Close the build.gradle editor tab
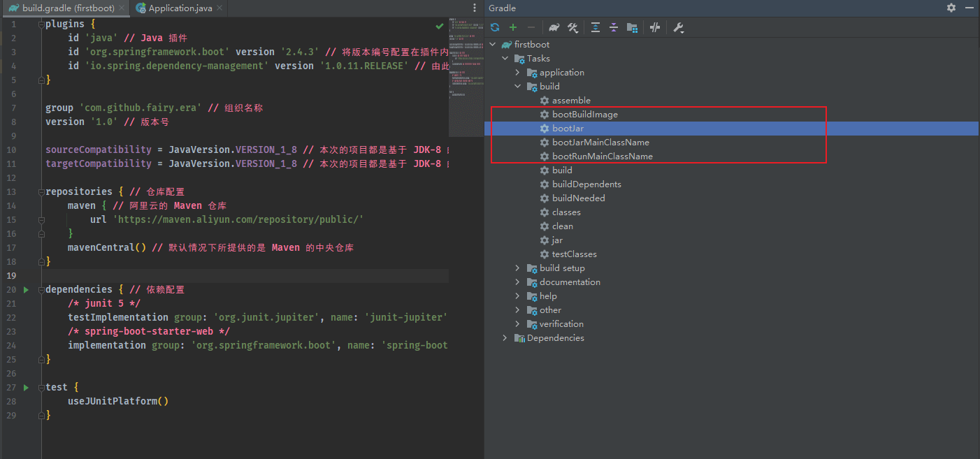 (x=122, y=8)
